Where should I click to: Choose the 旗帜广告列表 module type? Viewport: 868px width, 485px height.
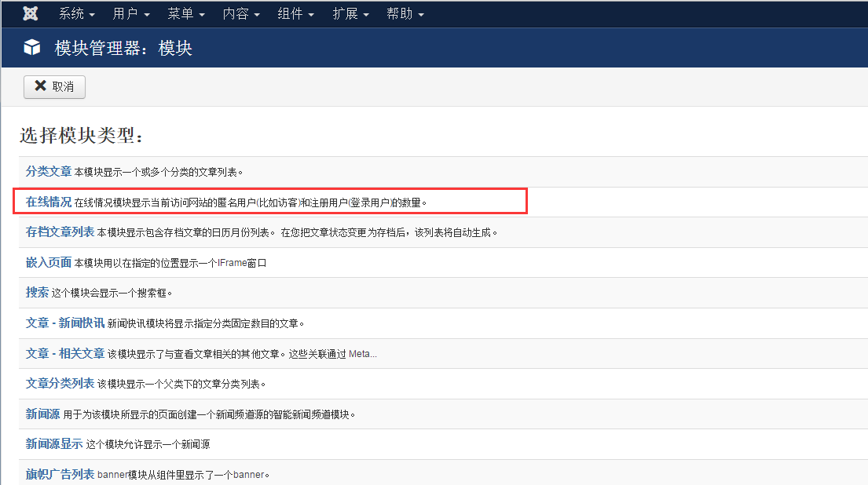pyautogui.click(x=60, y=474)
